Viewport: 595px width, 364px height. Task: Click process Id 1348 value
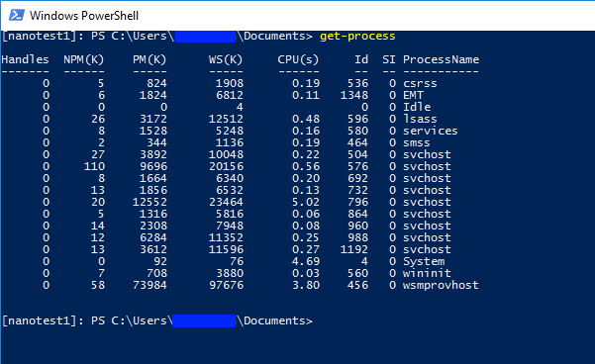pos(354,95)
